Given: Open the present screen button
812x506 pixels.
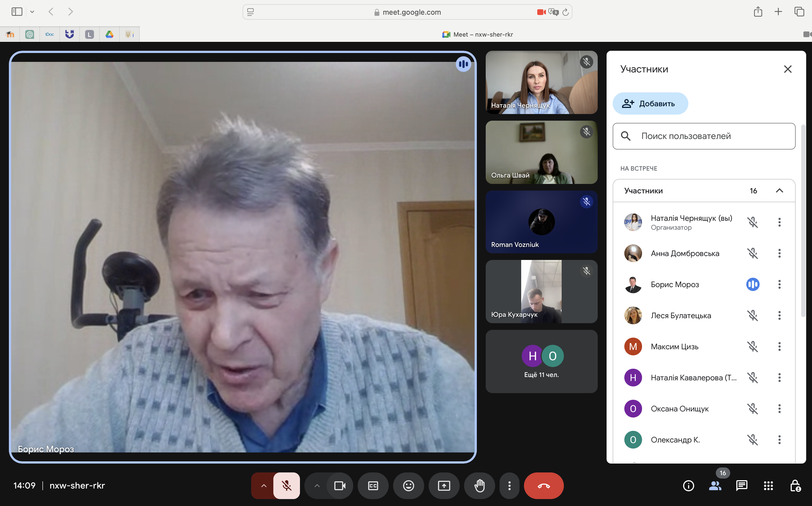Looking at the screenshot, I should coord(444,485).
